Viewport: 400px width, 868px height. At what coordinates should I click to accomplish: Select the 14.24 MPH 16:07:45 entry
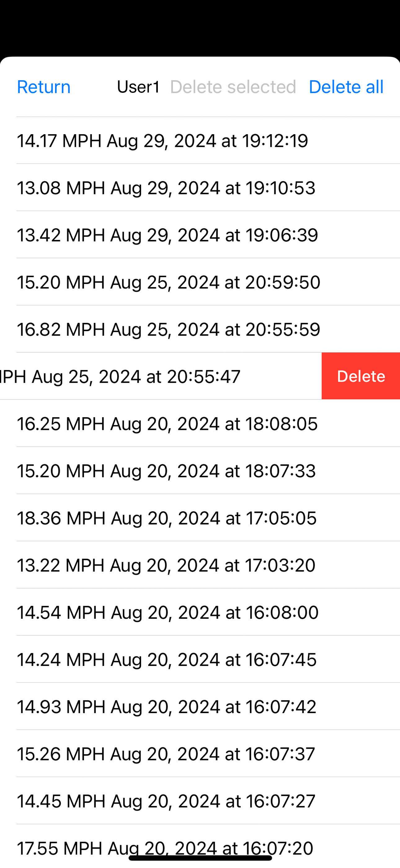(167, 659)
